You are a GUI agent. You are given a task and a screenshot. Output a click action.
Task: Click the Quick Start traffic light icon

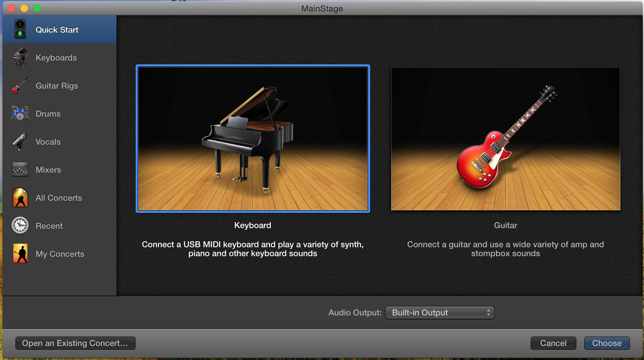pos(20,29)
